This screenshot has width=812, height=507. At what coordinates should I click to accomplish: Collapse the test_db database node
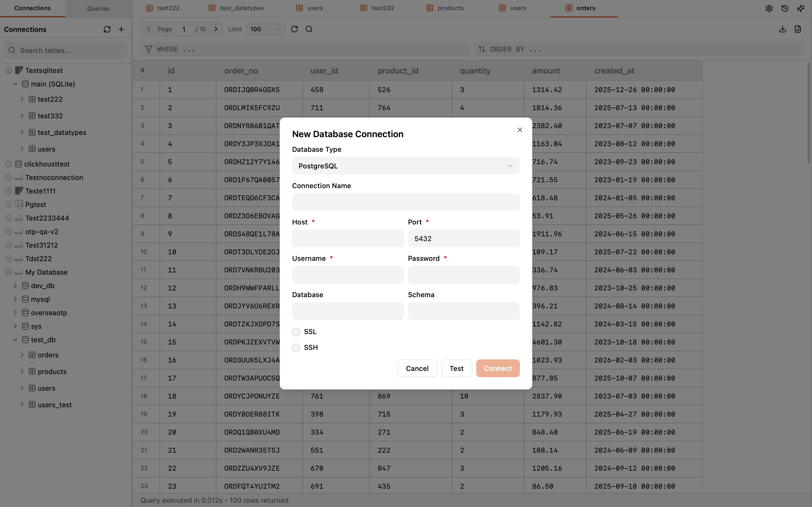click(x=15, y=340)
